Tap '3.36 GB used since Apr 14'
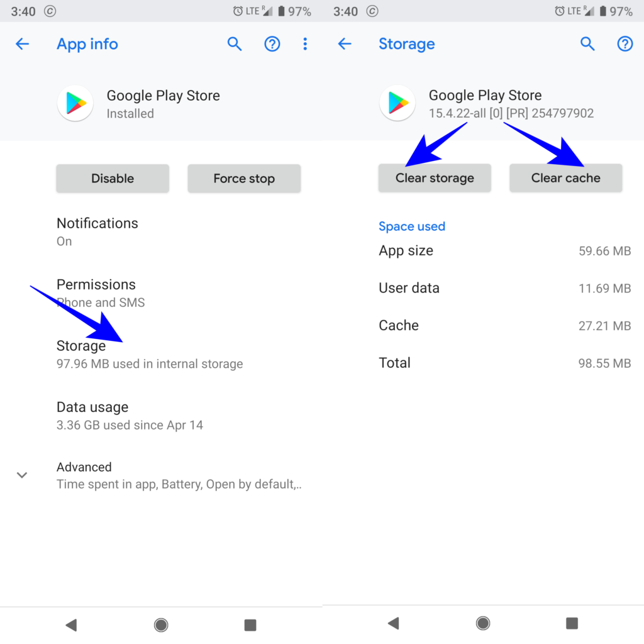Screen dimensions: 644x644 pyautogui.click(x=130, y=425)
